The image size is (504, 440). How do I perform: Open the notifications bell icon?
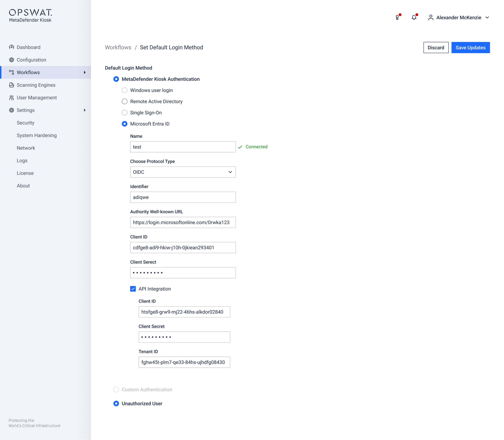[x=414, y=17]
